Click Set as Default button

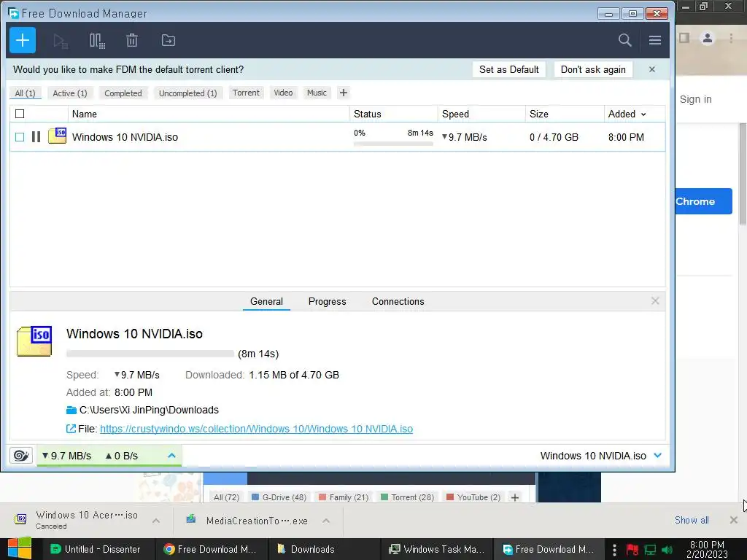508,69
